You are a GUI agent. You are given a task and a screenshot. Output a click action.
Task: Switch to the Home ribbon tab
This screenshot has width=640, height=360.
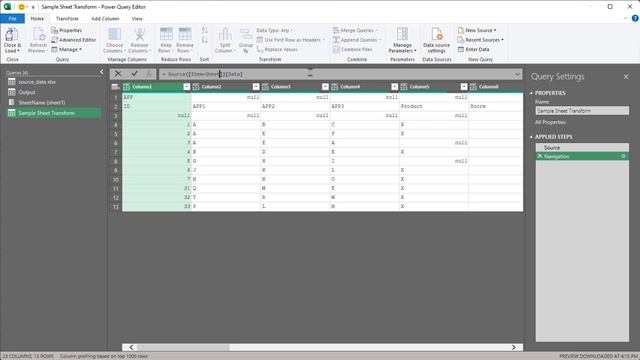coord(37,18)
